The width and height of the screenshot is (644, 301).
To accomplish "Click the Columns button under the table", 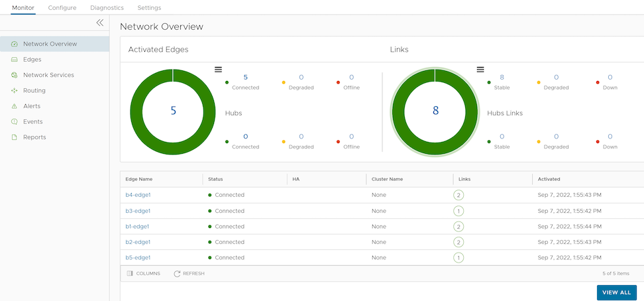I will tap(143, 273).
